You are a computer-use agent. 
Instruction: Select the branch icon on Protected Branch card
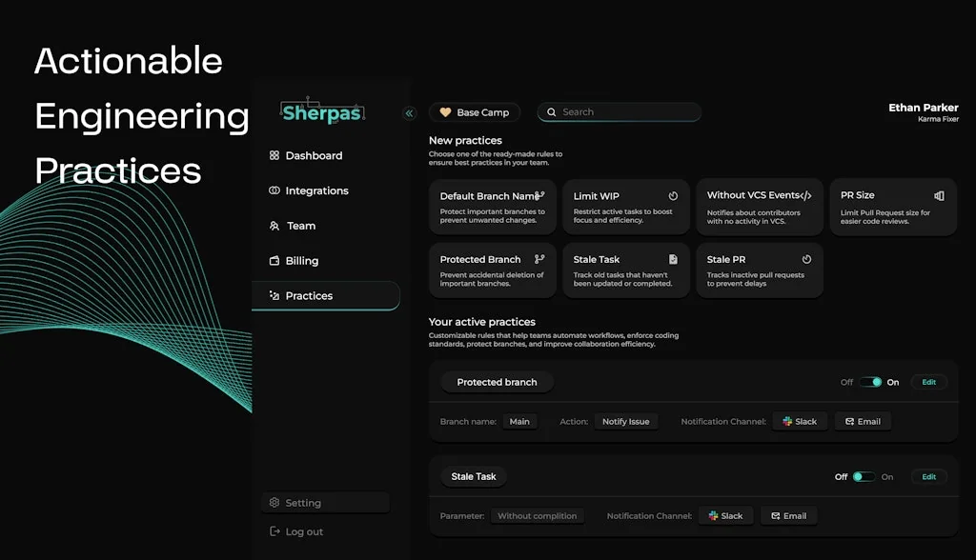(539, 257)
